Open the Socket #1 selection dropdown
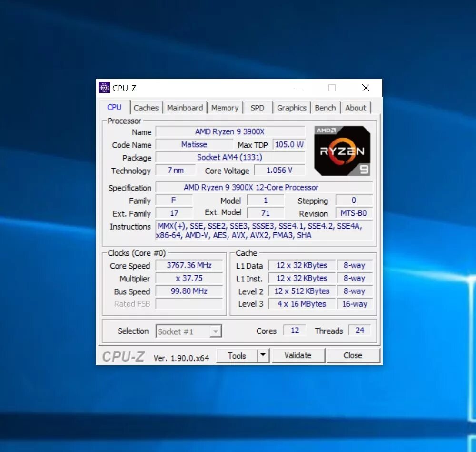Viewport: 476px width, 452px height. click(188, 331)
